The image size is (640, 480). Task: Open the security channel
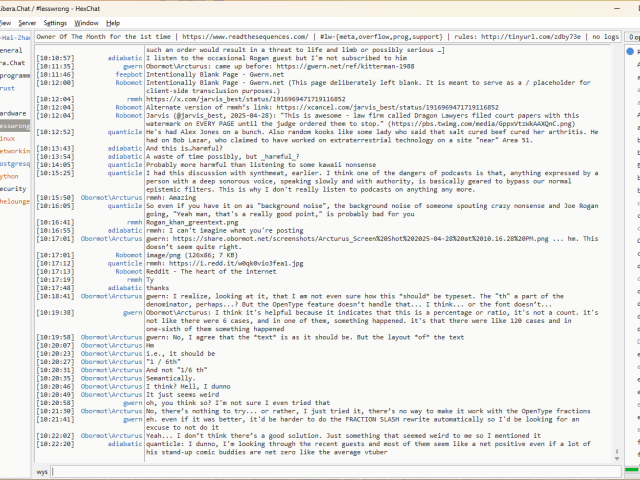pyautogui.click(x=13, y=188)
